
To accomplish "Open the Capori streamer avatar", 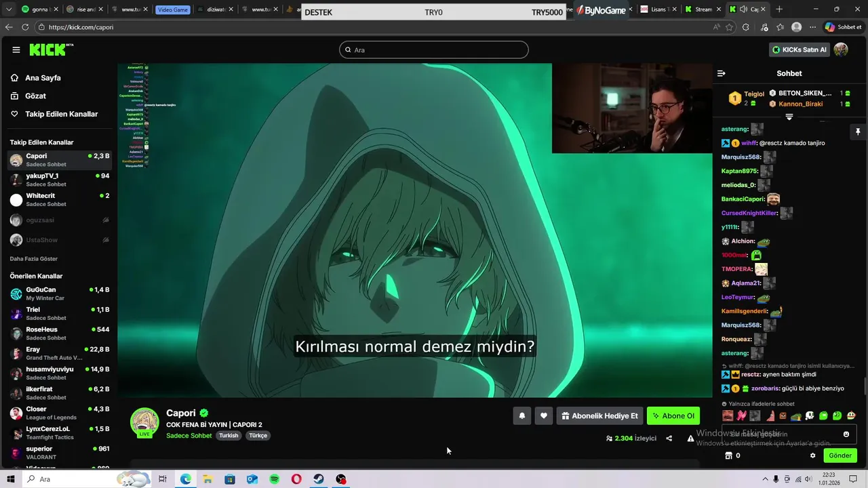I will [x=144, y=423].
